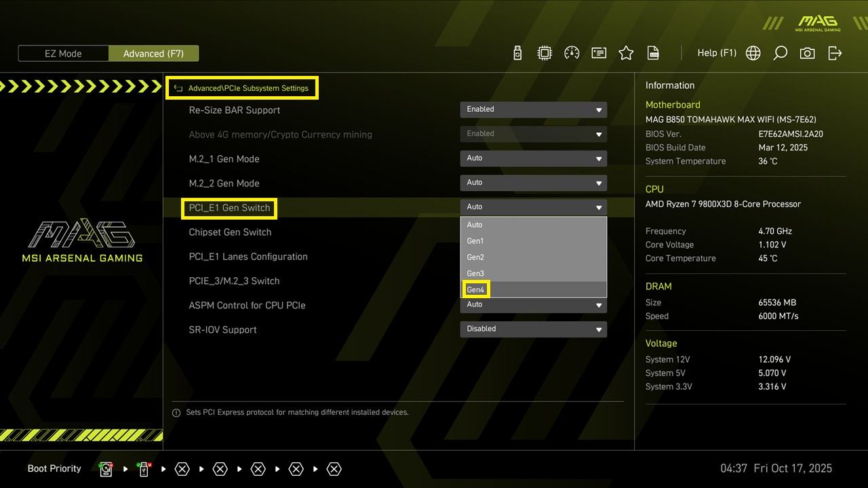This screenshot has width=868, height=488.
Task: Click the PCI Express protocol help description
Action: pos(297,412)
